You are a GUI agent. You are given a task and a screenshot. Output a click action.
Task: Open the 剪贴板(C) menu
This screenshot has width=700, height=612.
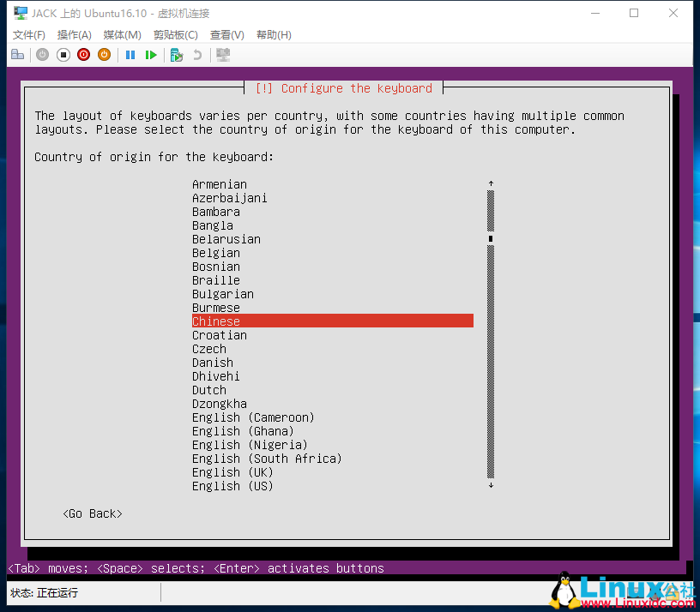[x=174, y=34]
